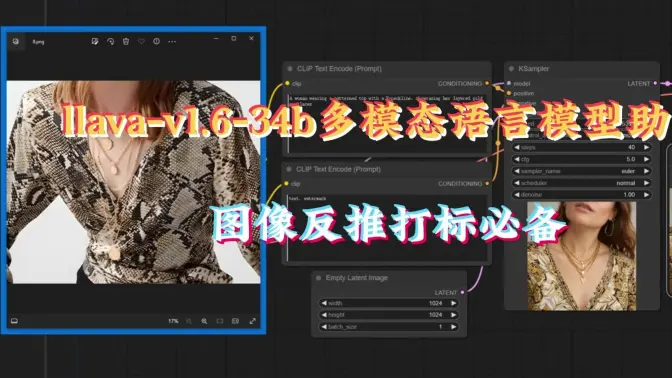Collapse the lower CLIP Text Encode node dot
This screenshot has height=378, width=672.
coord(289,169)
